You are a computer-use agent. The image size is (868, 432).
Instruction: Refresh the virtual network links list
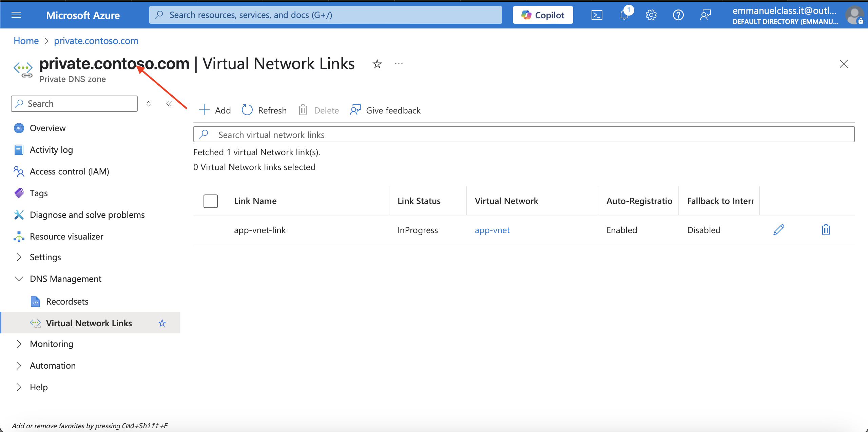[x=264, y=110]
